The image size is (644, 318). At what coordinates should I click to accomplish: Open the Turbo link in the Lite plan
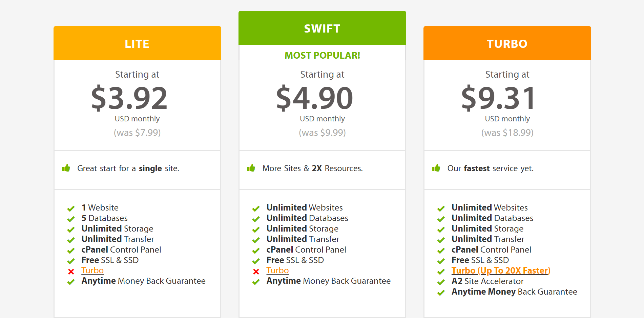(92, 270)
